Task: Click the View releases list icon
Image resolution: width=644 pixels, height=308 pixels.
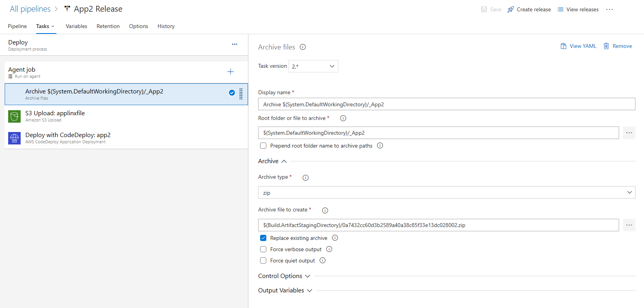Action: tap(560, 9)
